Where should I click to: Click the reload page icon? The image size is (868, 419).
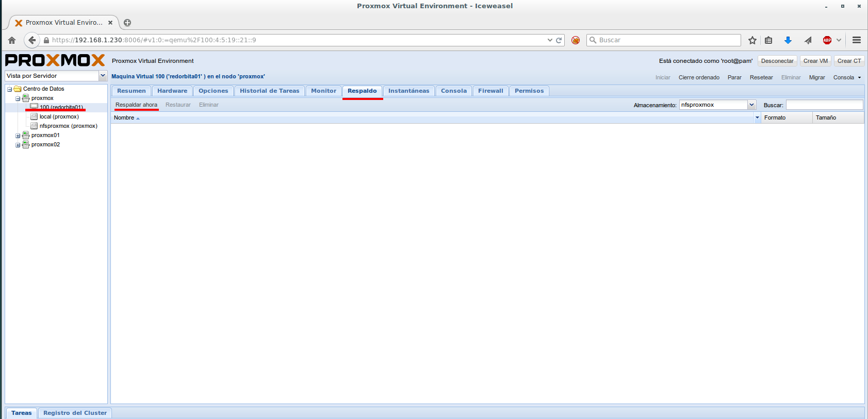[559, 40]
